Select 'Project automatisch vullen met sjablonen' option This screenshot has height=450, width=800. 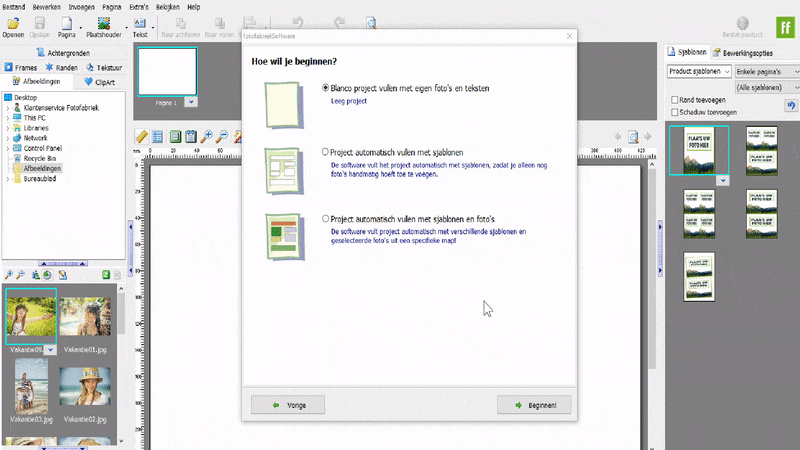[325, 152]
